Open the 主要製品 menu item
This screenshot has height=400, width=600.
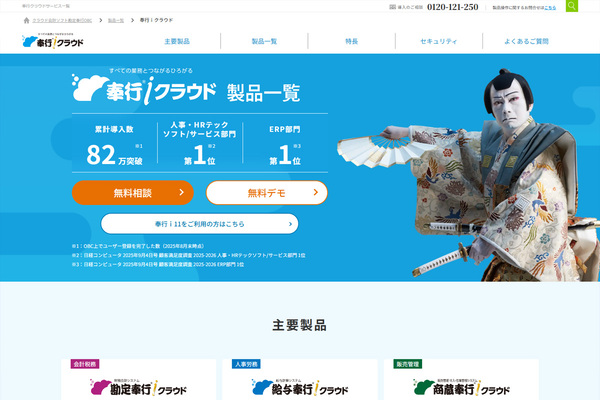(177, 41)
